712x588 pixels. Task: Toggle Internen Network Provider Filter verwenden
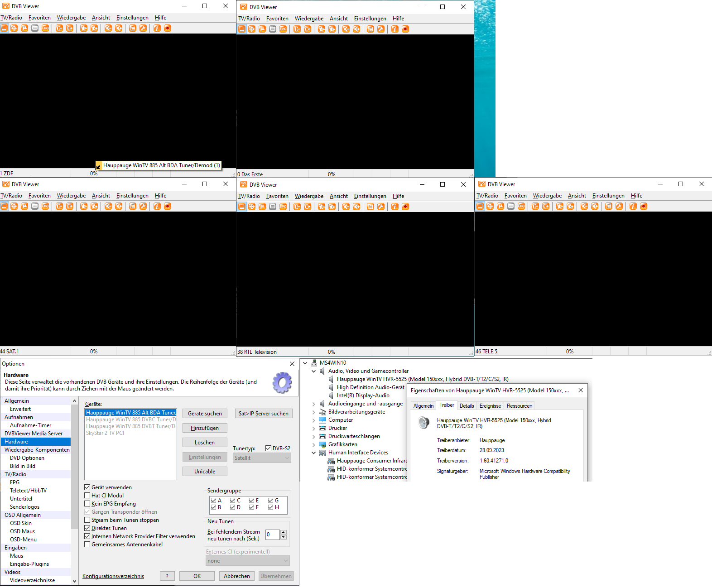pos(87,536)
